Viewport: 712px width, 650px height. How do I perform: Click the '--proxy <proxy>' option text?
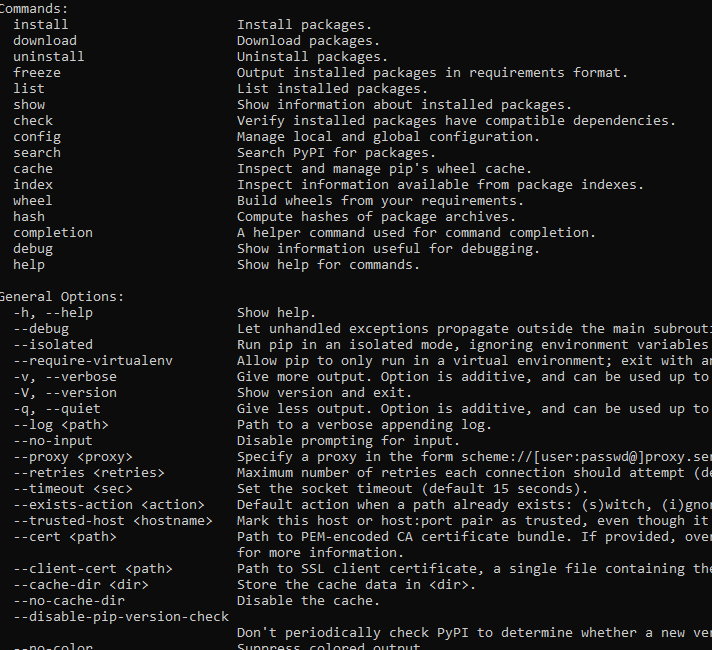point(73,457)
